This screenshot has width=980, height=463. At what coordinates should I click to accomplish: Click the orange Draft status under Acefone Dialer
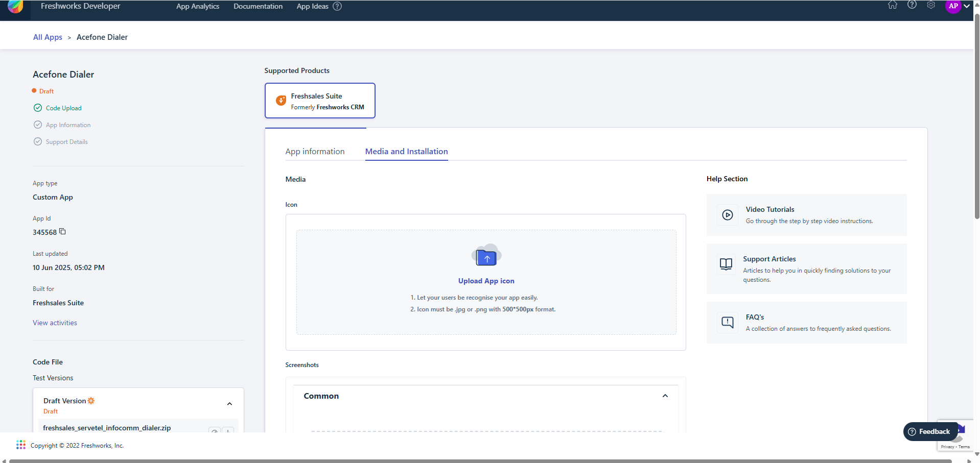coord(46,91)
